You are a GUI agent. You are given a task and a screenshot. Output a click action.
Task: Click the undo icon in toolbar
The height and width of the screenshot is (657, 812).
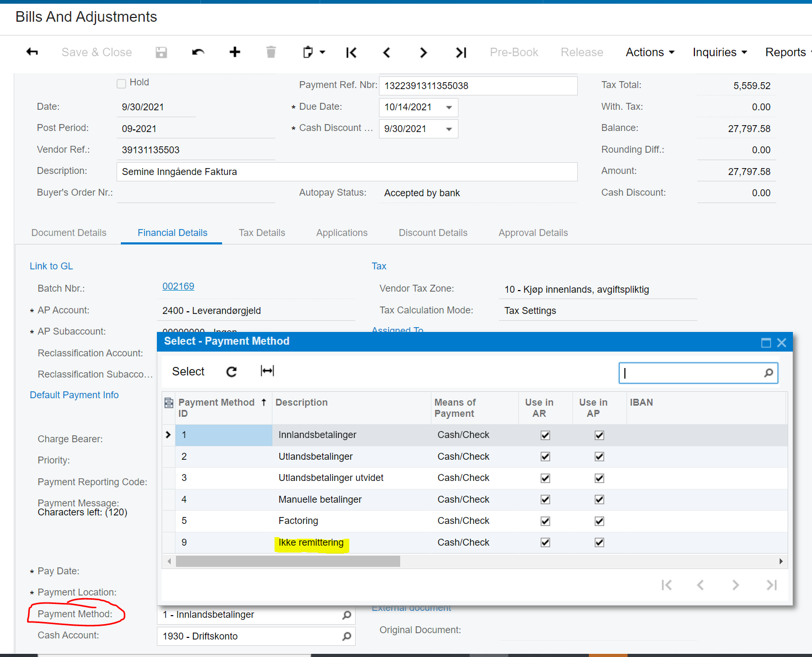[x=198, y=52]
